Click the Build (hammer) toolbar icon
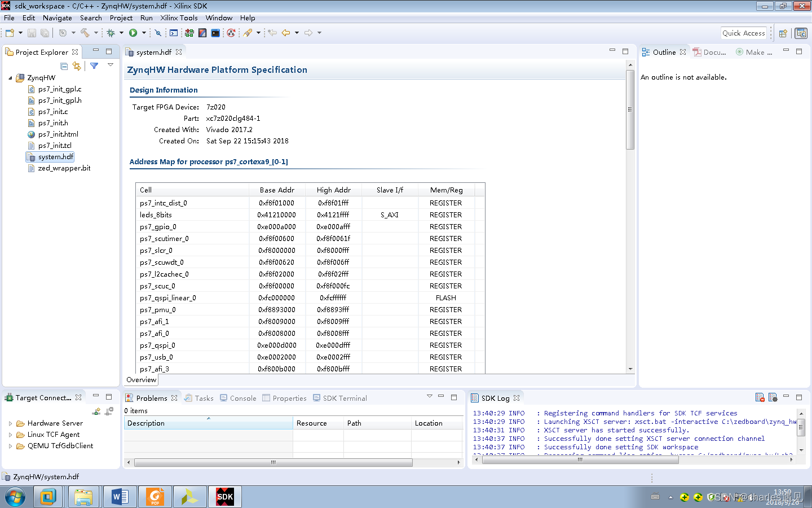The height and width of the screenshot is (508, 812). click(85, 33)
